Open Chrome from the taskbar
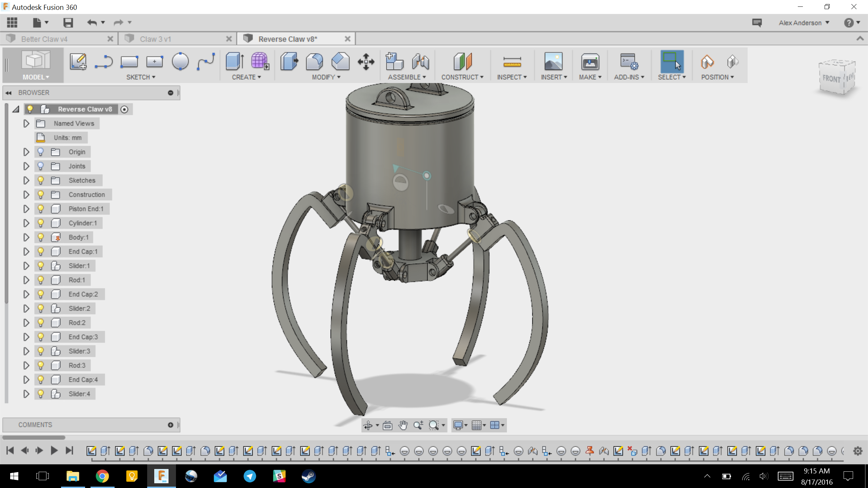Viewport: 868px width, 488px height. pyautogui.click(x=102, y=476)
